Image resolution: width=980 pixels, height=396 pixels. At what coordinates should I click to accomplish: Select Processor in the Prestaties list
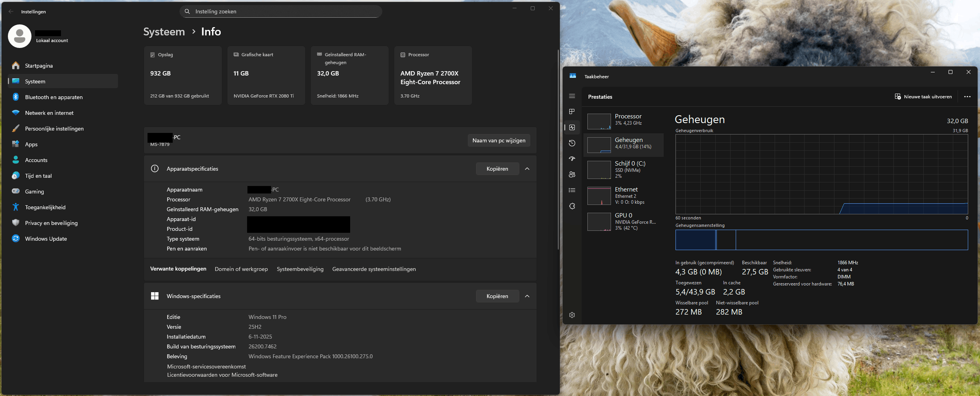(624, 121)
